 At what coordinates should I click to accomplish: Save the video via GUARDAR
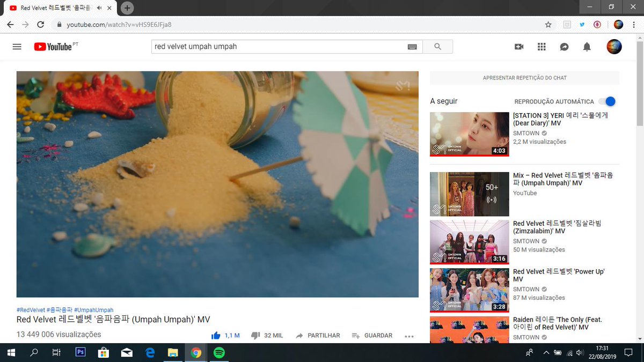click(x=372, y=335)
